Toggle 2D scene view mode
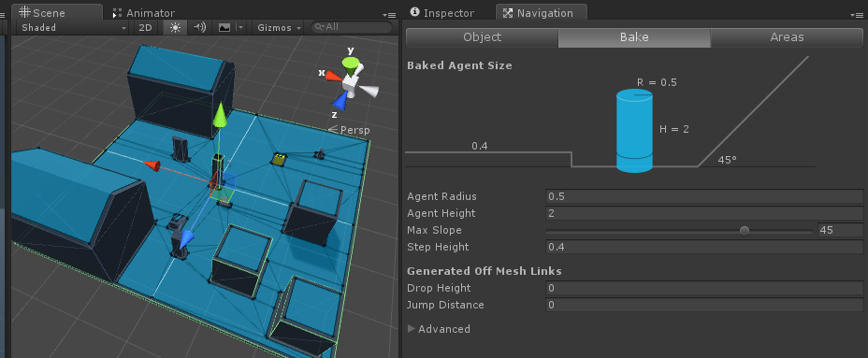868x358 pixels. click(x=145, y=28)
